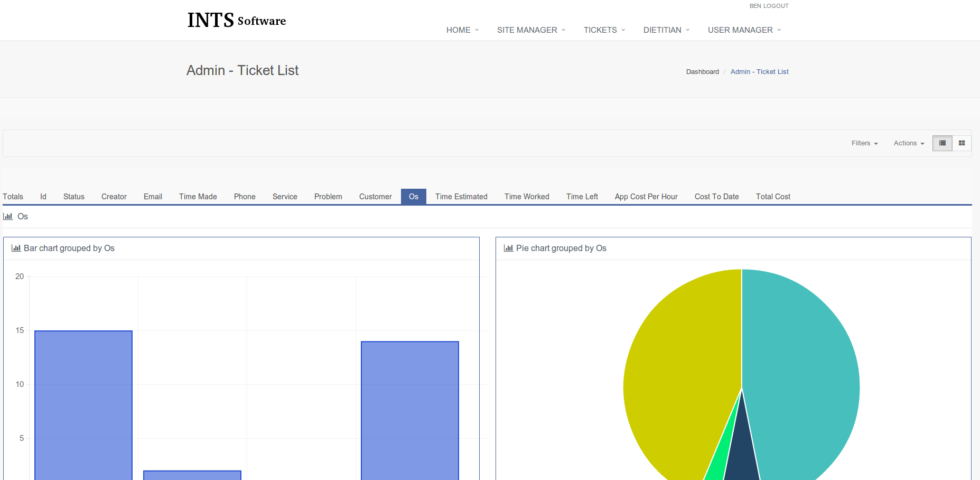Toggle the Os column selection
Image resolution: width=980 pixels, height=480 pixels.
point(413,196)
